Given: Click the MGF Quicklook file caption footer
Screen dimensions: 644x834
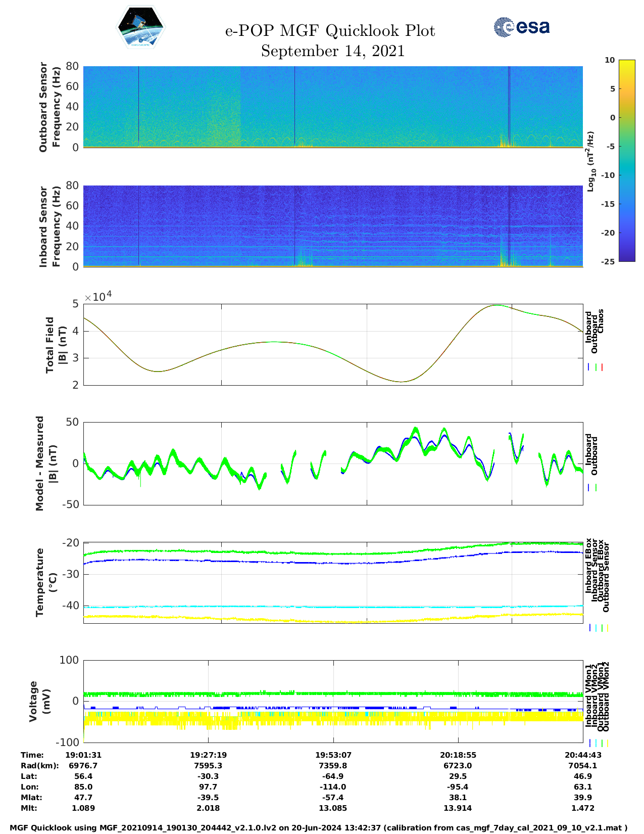Looking at the screenshot, I should [319, 828].
